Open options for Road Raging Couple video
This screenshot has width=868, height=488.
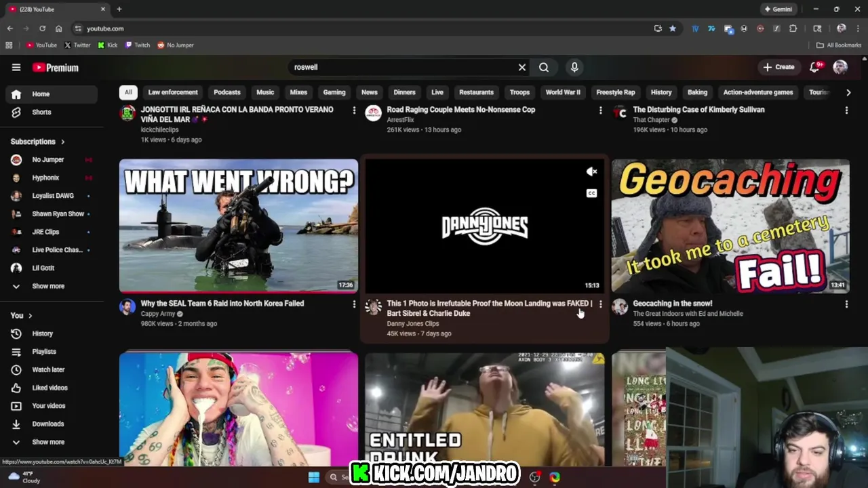[x=600, y=110]
